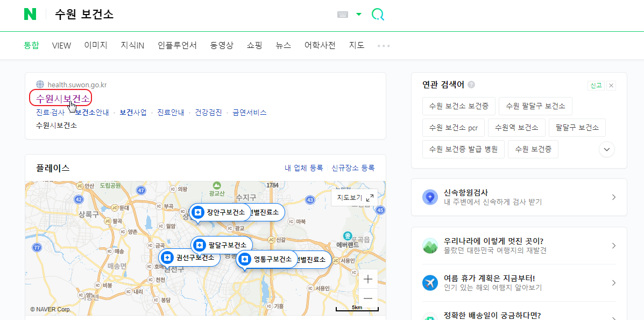644x320 pixels.
Task: Open the 진료·검사 sublink
Action: (50, 112)
